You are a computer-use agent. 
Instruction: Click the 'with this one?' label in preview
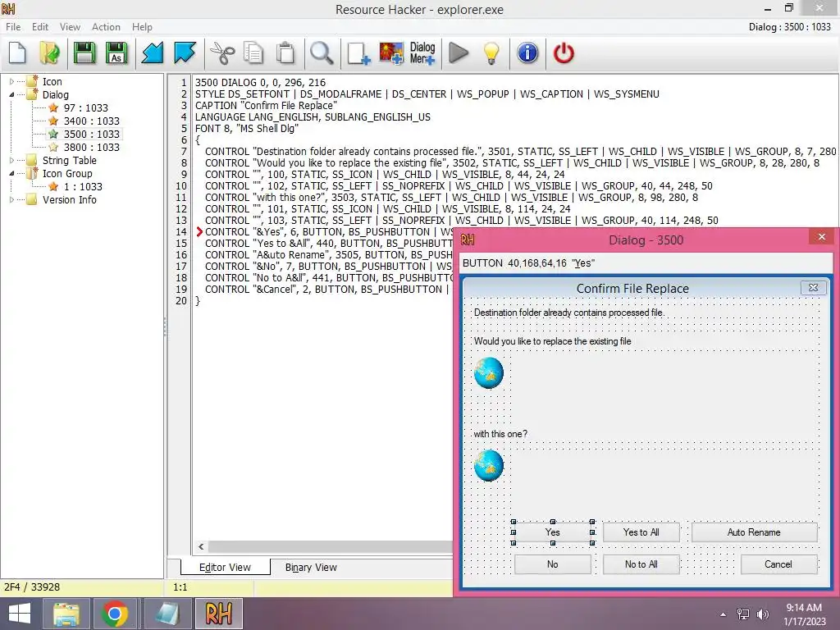(x=500, y=434)
